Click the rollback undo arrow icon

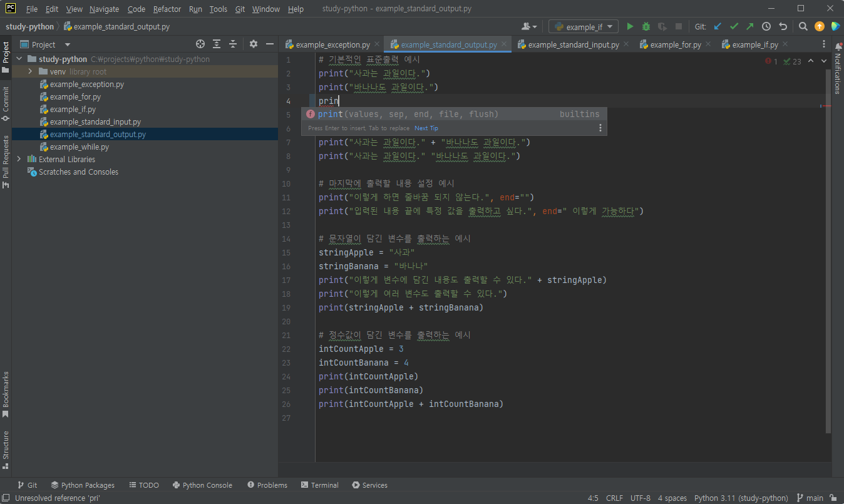(783, 26)
